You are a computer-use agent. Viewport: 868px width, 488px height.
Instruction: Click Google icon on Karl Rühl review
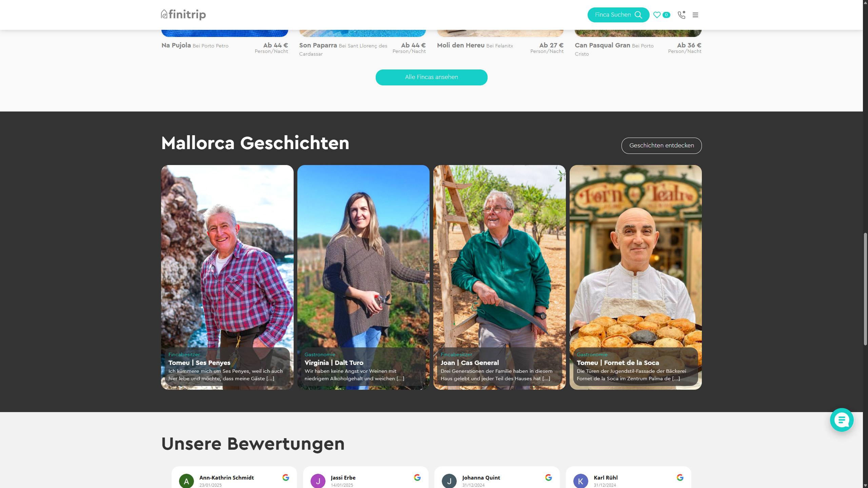(680, 477)
